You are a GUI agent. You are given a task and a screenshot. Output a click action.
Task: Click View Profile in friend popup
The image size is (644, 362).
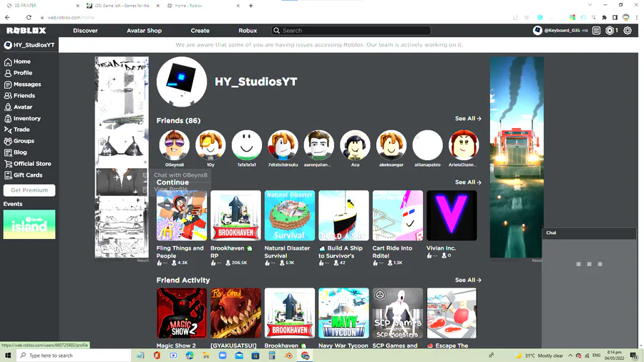pos(171,189)
